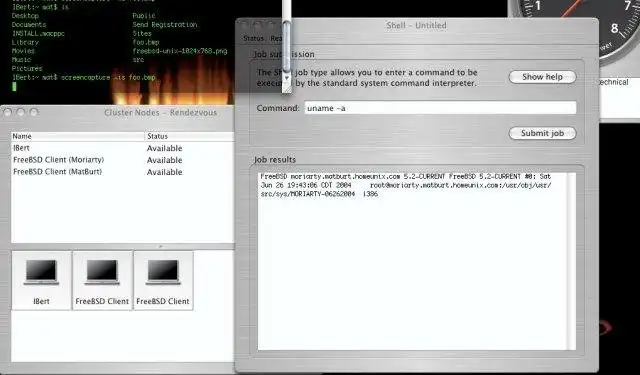Select the IBert row in Cluster Nodes list
640x375 pixels.
click(122, 148)
